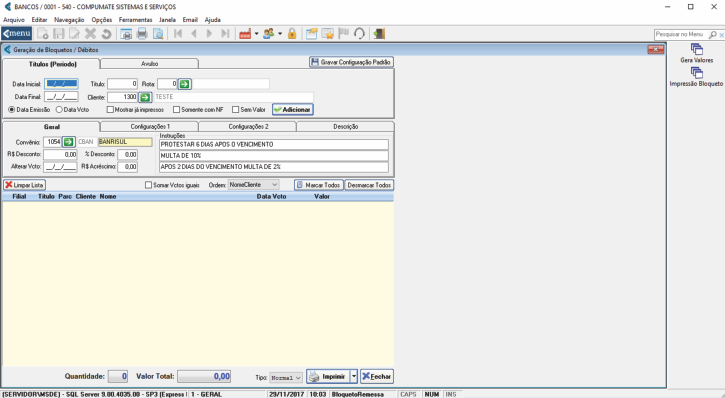725x398 pixels.
Task: Click the print preview magnifier icon
Action: [158, 33]
